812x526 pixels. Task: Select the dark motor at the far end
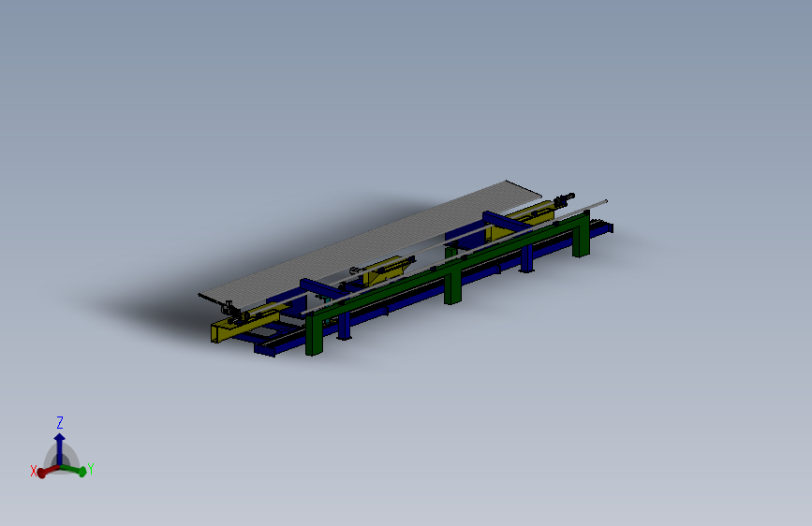coord(564,198)
